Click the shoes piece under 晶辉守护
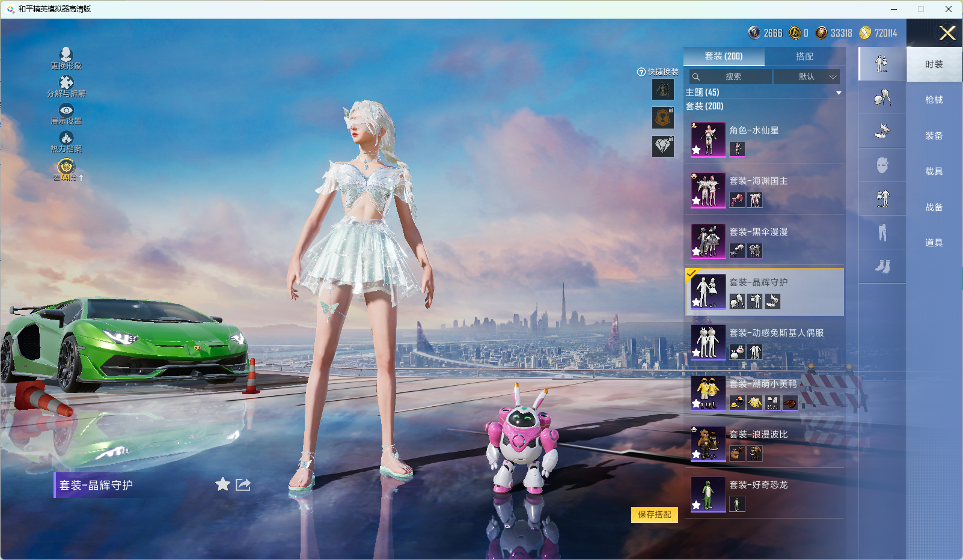The width and height of the screenshot is (963, 560). point(772,301)
